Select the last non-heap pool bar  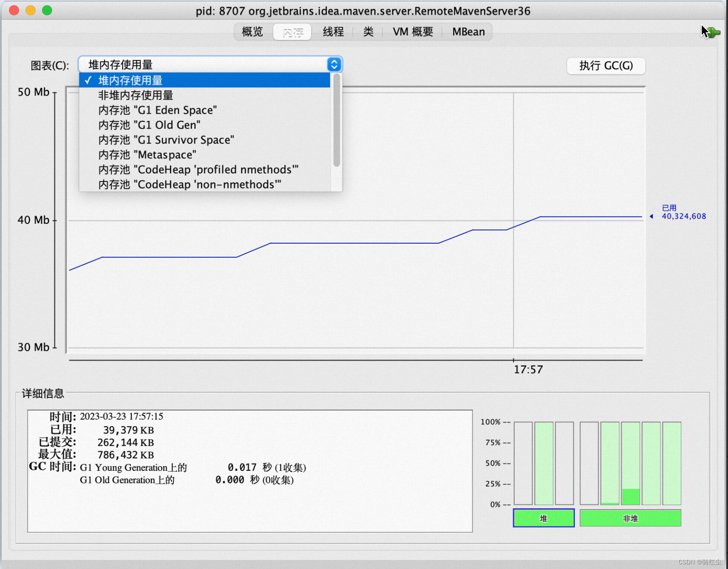coord(672,463)
